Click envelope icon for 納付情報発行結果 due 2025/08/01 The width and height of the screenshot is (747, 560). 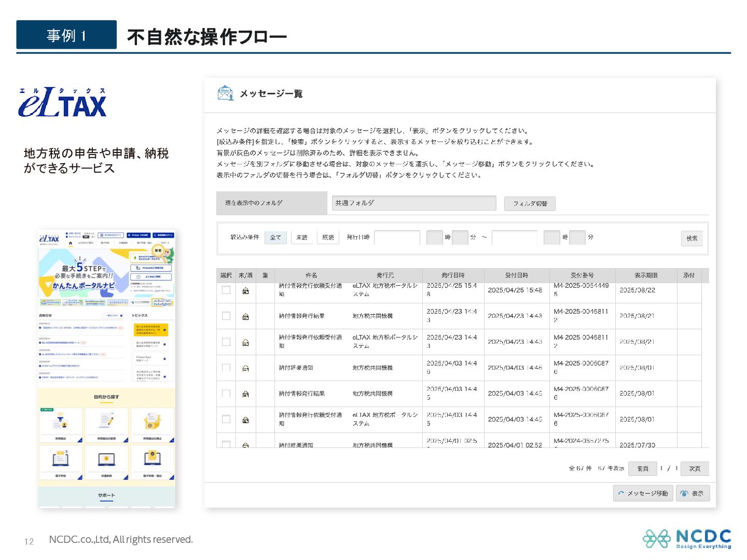(x=246, y=394)
